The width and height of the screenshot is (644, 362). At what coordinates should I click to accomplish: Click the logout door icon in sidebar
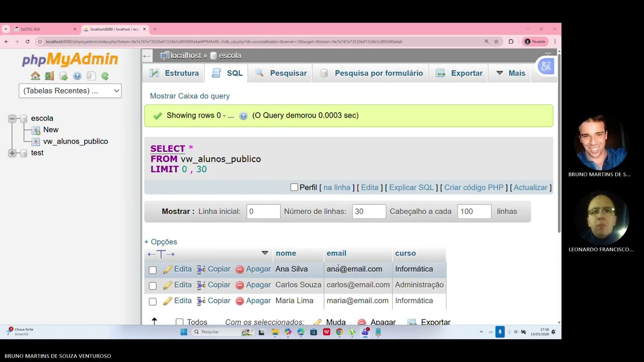click(49, 76)
